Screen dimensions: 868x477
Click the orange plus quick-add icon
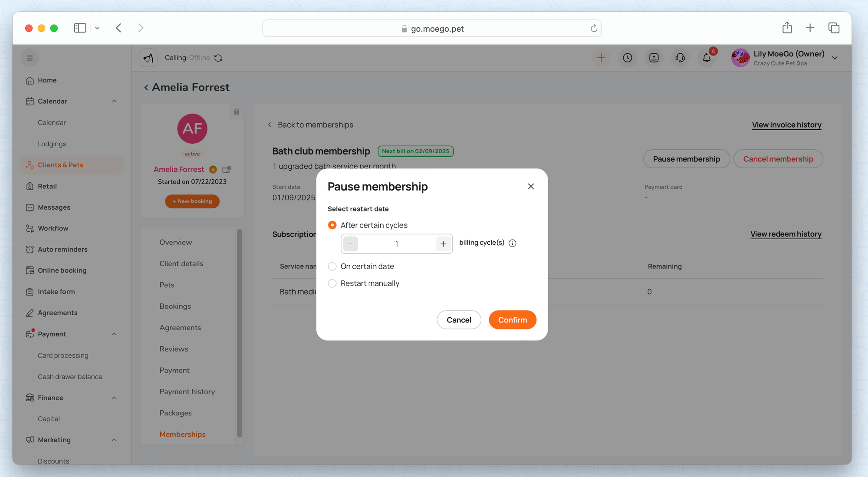(601, 58)
